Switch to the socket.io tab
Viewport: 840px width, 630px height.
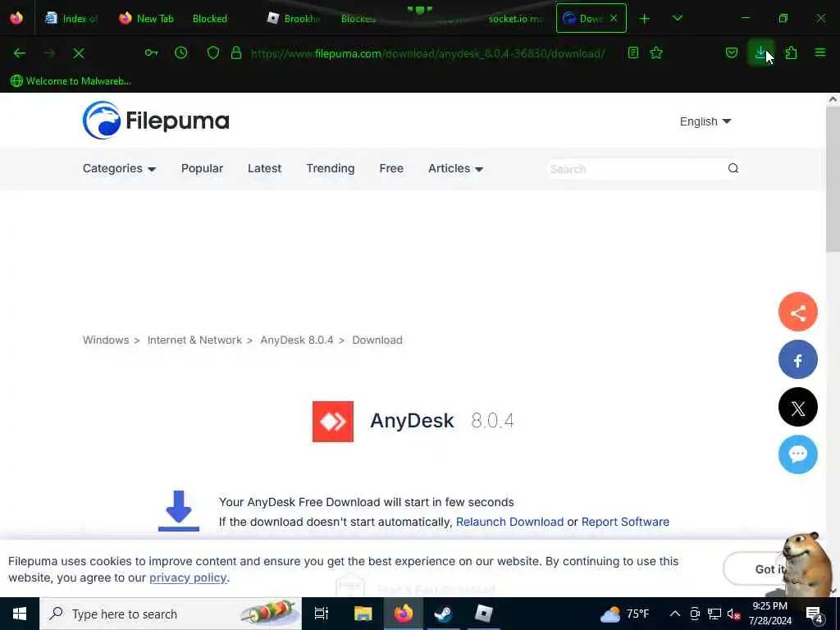(x=515, y=18)
